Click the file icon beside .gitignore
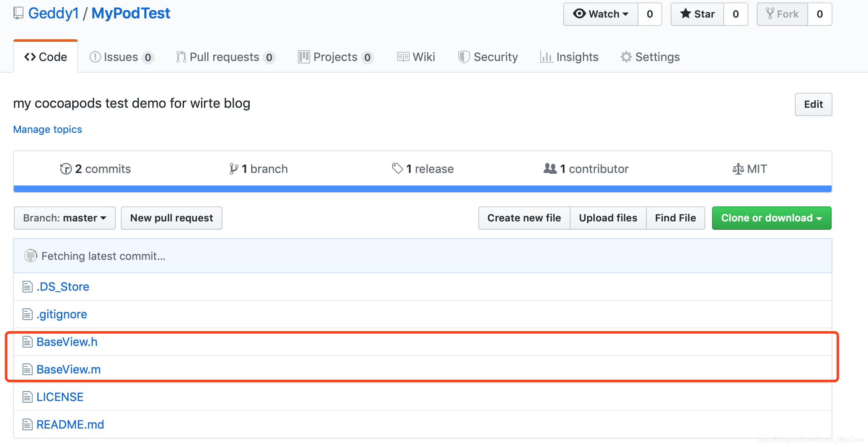Viewport: 868px width, 447px height. 27,315
